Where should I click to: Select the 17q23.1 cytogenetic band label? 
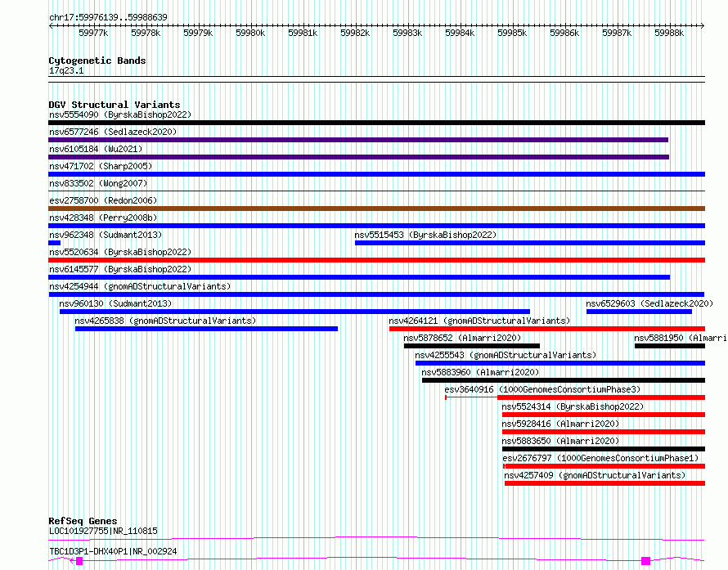tap(66, 70)
